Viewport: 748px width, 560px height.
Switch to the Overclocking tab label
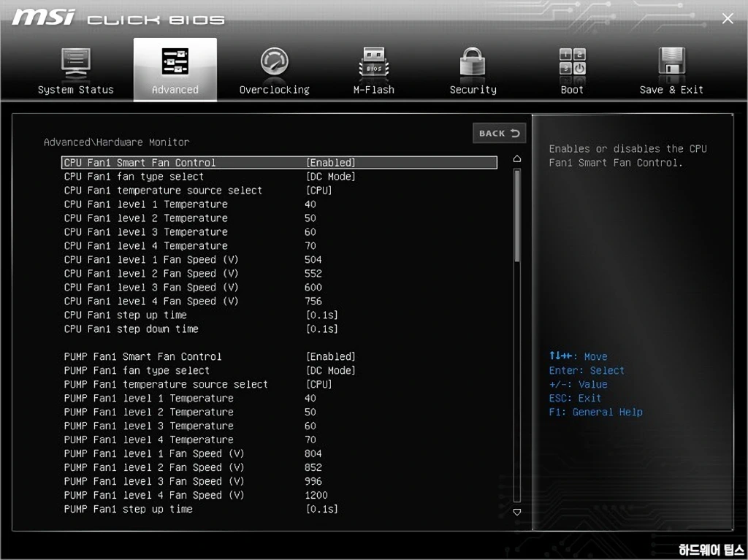(x=275, y=90)
